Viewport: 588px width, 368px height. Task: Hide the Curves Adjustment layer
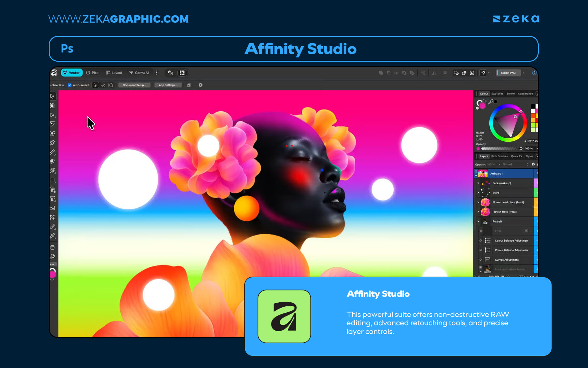coord(481,259)
